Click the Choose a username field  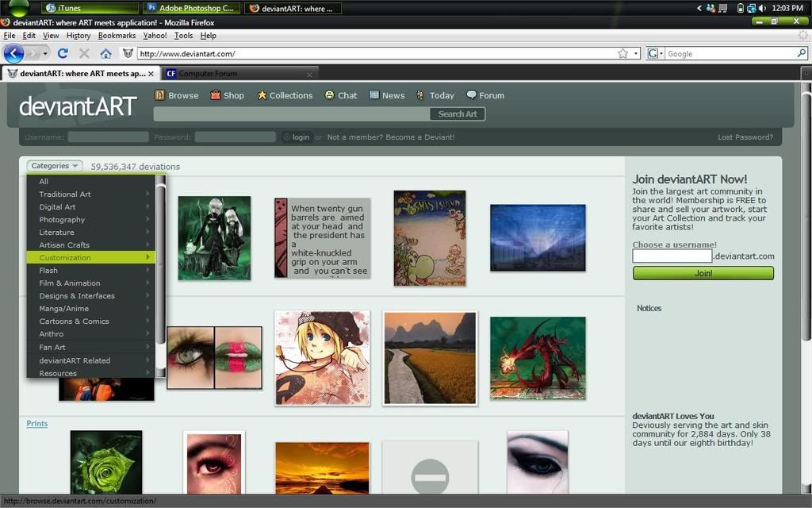[672, 256]
